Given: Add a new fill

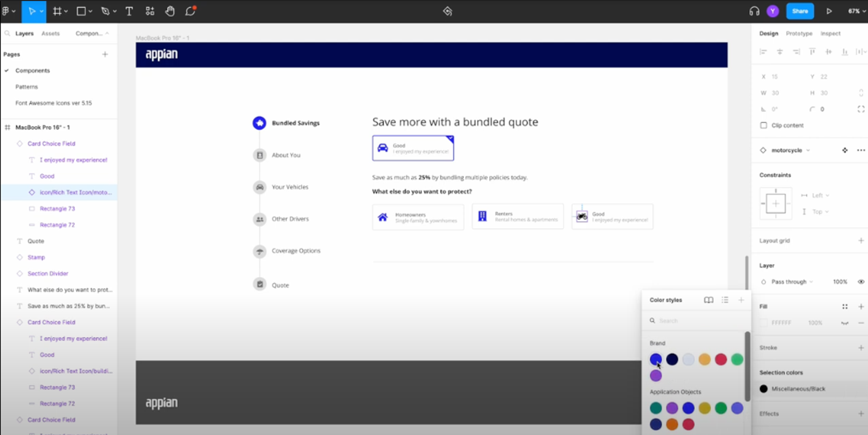Looking at the screenshot, I should pyautogui.click(x=861, y=306).
